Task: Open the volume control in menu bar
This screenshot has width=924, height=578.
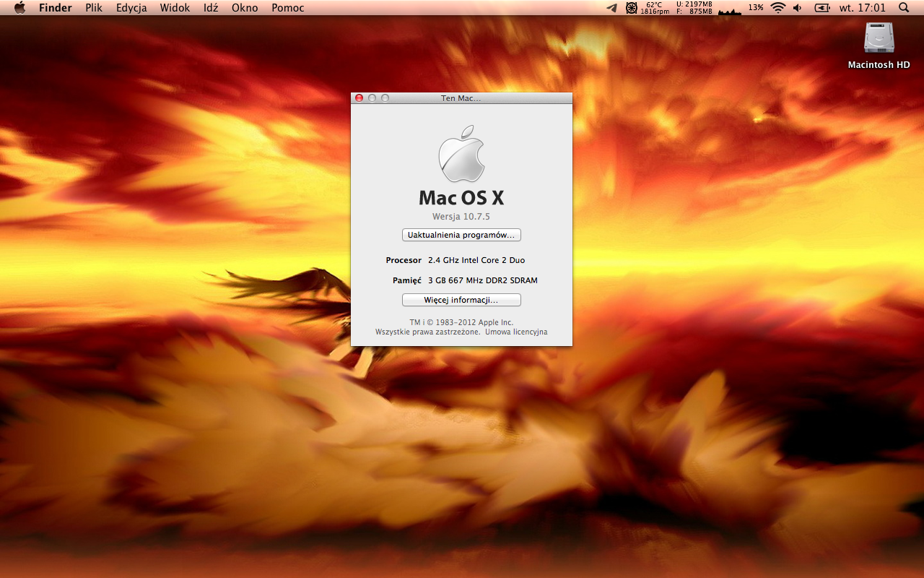Action: pyautogui.click(x=798, y=8)
